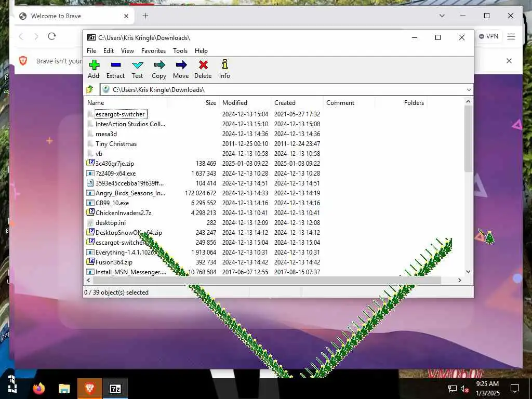Sort files by Size column

tap(193, 103)
